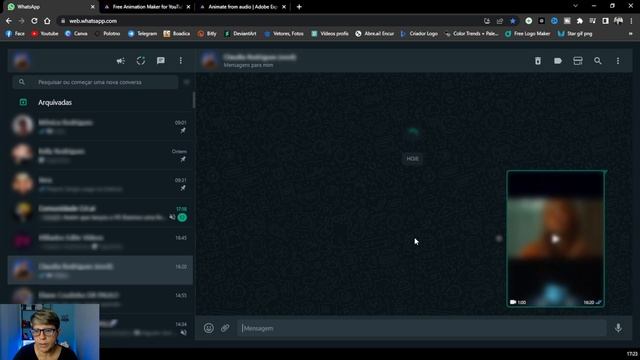Image resolution: width=640 pixels, height=360 pixels.
Task: Expand the hidden bookmarks chevron
Action: (x=631, y=34)
